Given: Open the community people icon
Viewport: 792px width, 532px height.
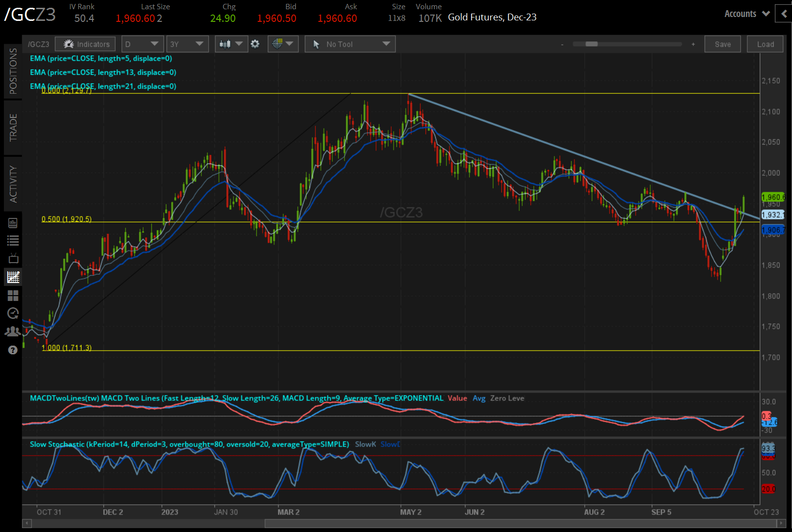Looking at the screenshot, I should tap(13, 332).
